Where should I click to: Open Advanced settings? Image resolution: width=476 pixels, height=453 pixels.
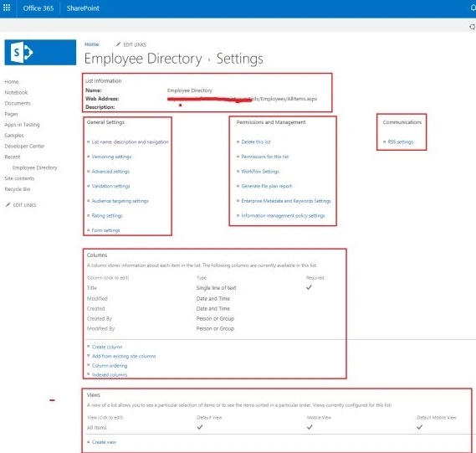coord(110,172)
